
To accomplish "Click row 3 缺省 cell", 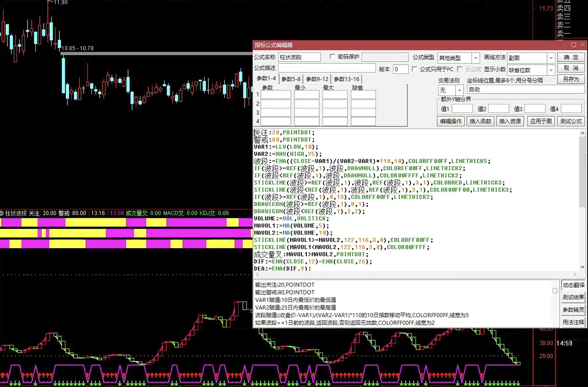I will pyautogui.click(x=363, y=112).
